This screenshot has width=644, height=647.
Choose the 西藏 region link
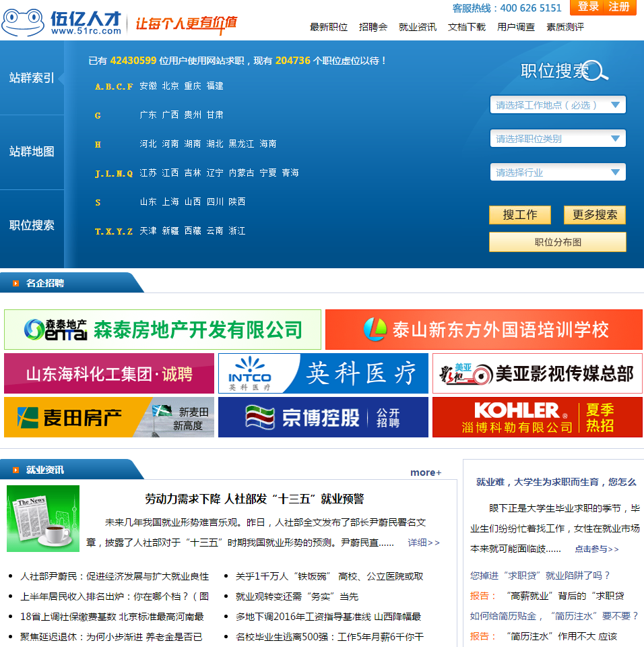tap(193, 230)
